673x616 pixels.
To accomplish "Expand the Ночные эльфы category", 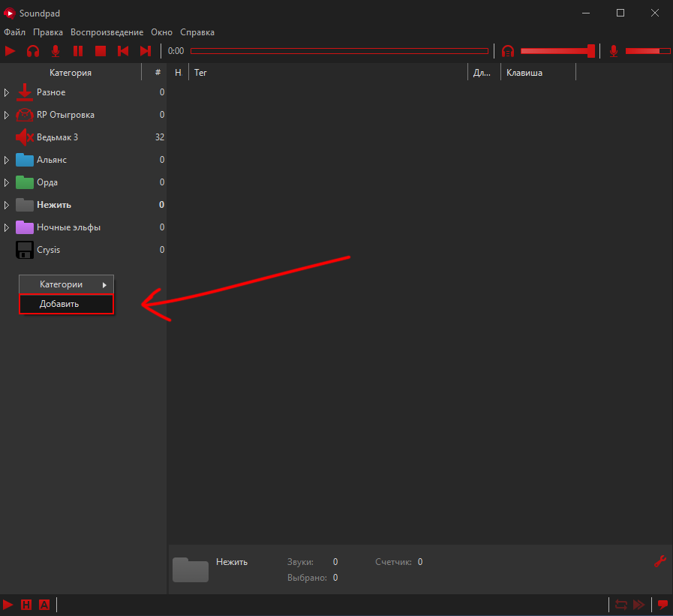I will pyautogui.click(x=7, y=227).
